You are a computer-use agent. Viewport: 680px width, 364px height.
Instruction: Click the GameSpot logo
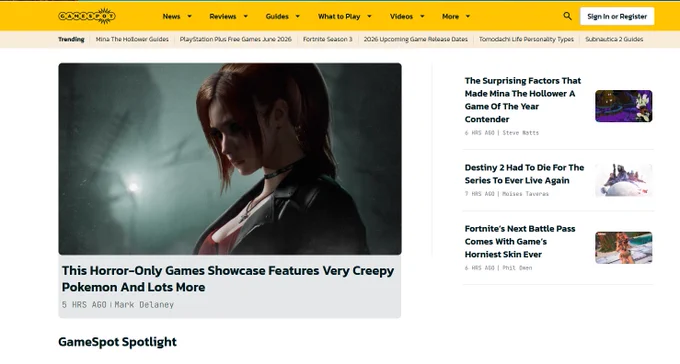87,16
